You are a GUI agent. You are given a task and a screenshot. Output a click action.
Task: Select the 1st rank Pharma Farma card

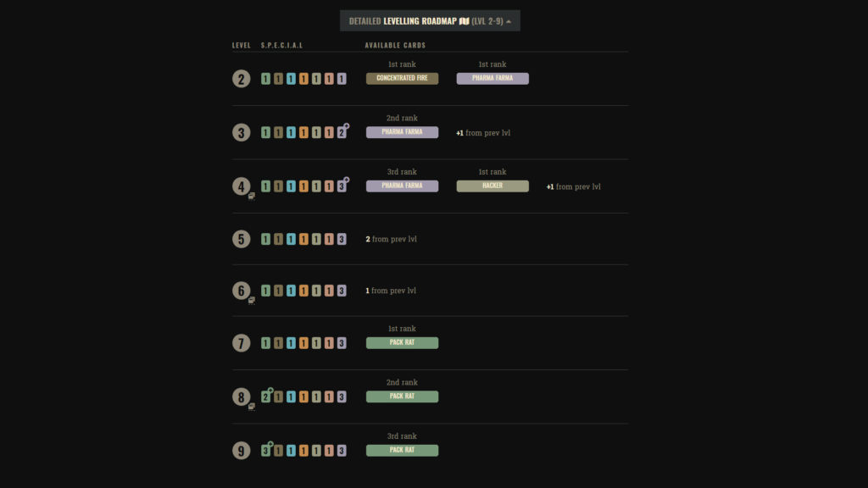pyautogui.click(x=492, y=79)
